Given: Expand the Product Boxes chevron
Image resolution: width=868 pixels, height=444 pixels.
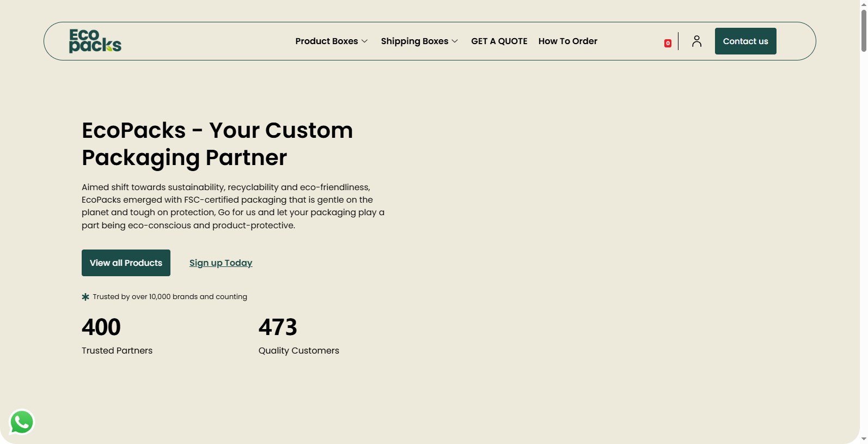Looking at the screenshot, I should 365,41.
